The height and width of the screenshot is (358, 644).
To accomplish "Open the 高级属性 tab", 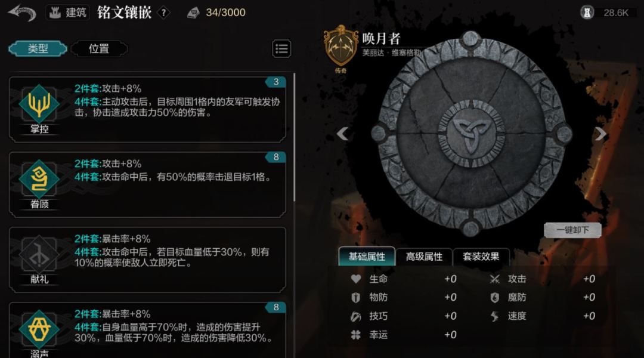I will (424, 257).
